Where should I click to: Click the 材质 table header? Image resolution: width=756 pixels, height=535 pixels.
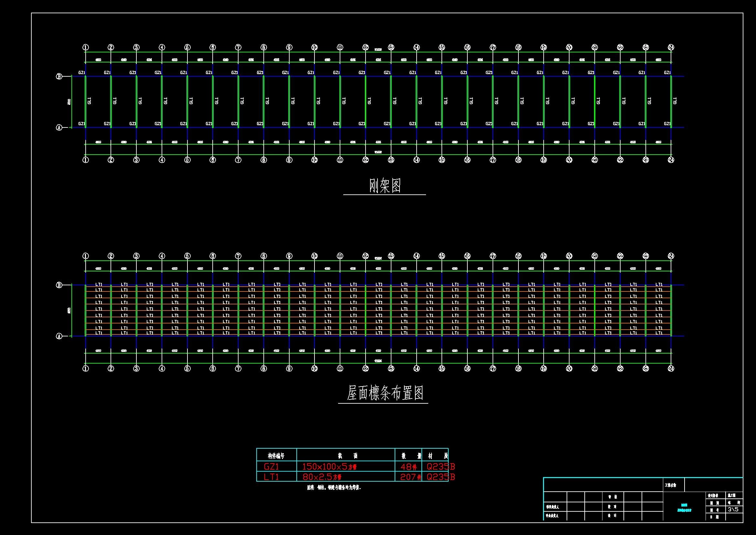(x=438, y=456)
